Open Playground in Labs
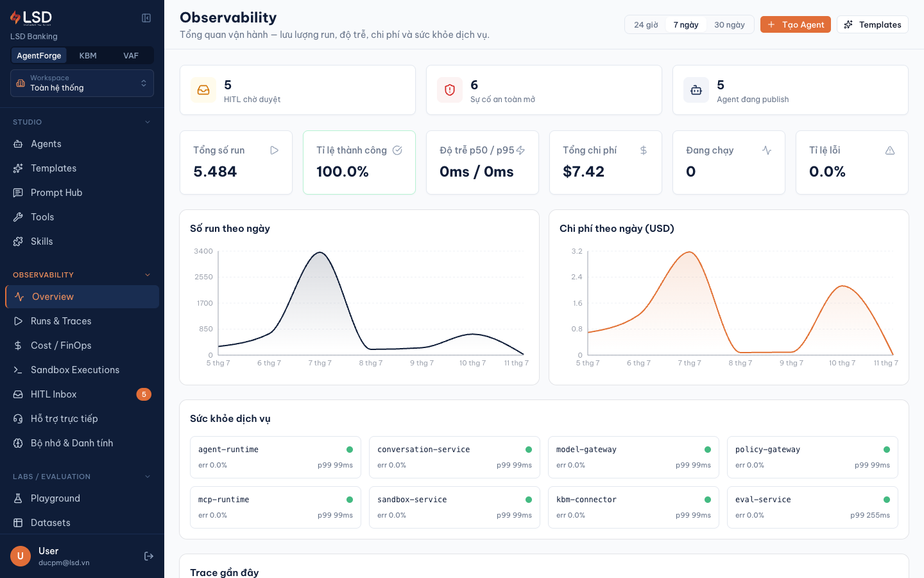The image size is (924, 578). 82,498
